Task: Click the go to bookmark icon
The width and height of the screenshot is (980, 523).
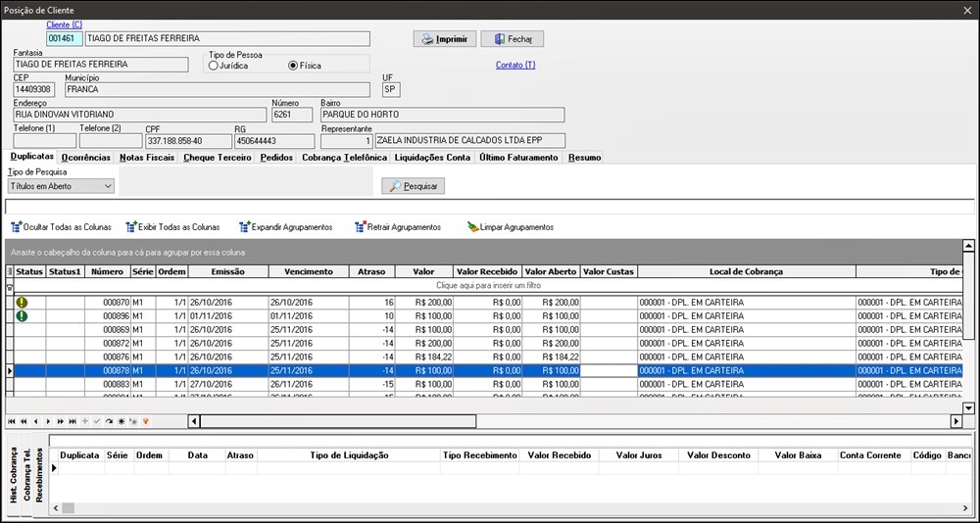Action: click(133, 421)
